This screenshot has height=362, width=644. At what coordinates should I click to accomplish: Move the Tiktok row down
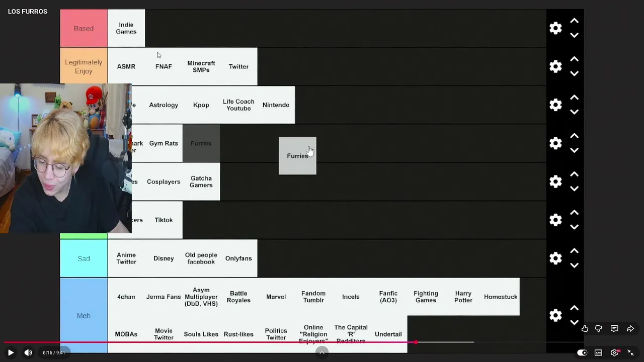574,227
